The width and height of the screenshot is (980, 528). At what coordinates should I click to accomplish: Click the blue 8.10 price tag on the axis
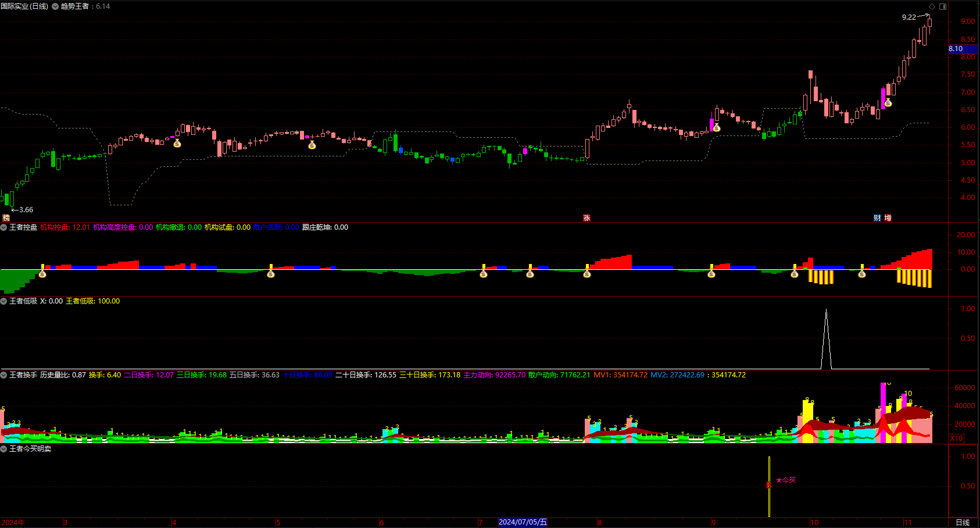(x=963, y=49)
